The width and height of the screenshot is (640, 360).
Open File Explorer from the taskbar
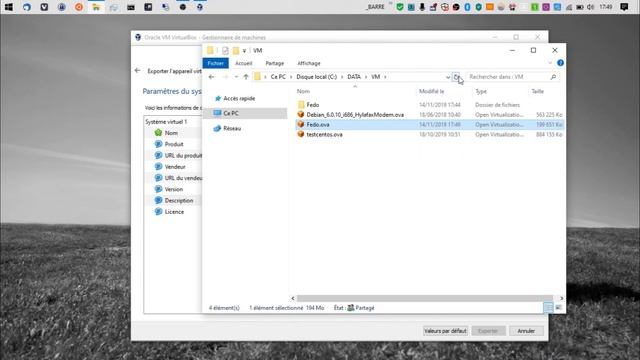tap(96, 7)
